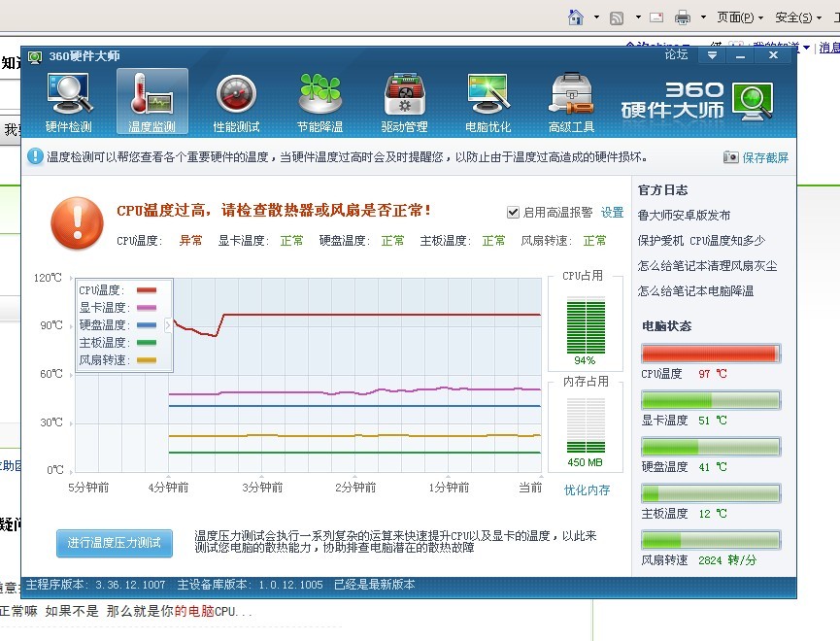Click the browser Print icon
Viewport: 840px width, 641px height.
[x=683, y=17]
